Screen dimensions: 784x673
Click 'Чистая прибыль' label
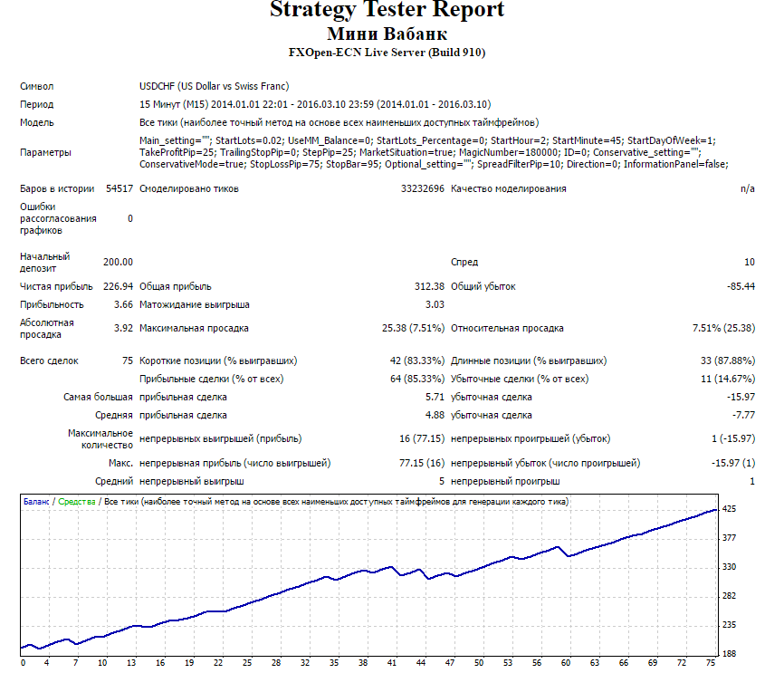click(56, 287)
